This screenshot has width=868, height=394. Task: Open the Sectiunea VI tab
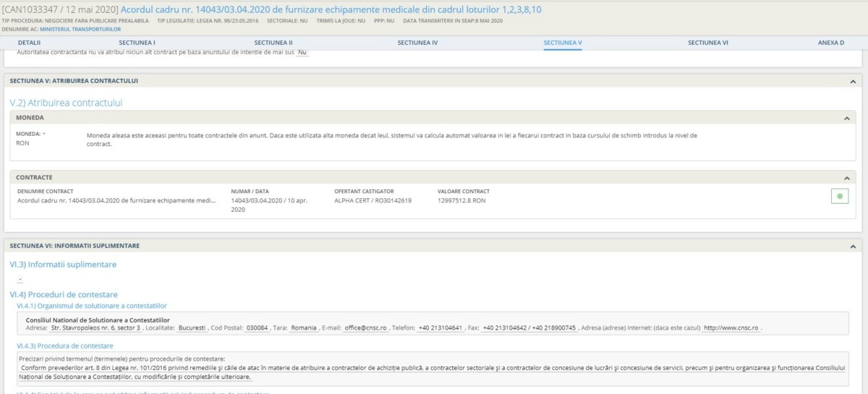(x=707, y=43)
